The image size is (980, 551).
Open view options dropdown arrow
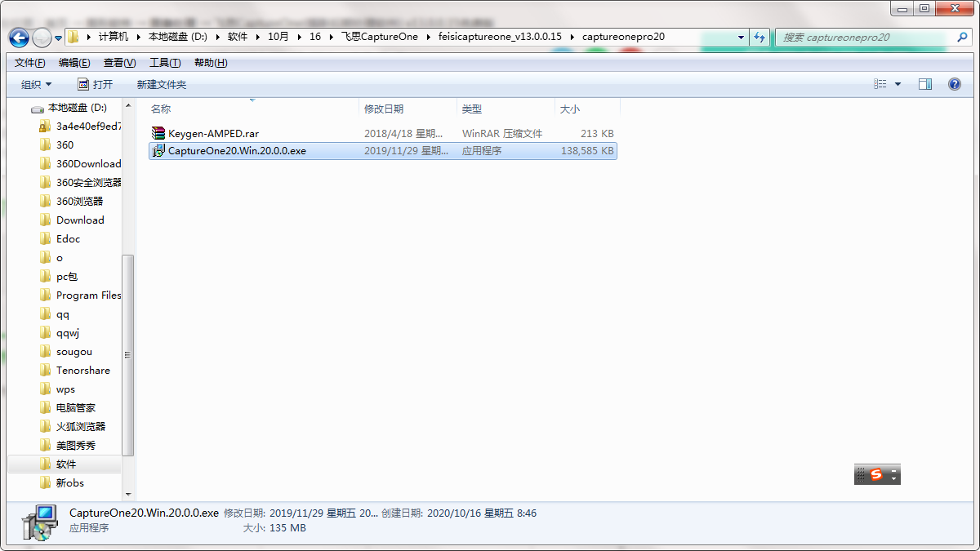(898, 84)
